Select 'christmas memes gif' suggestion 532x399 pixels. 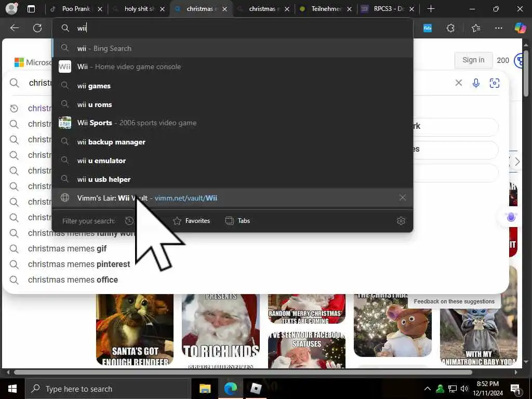pos(67,249)
